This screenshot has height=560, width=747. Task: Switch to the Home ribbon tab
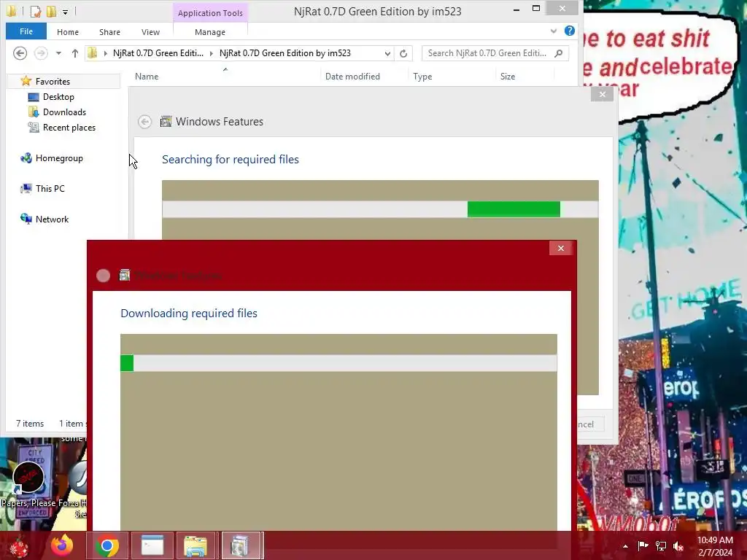tap(68, 32)
